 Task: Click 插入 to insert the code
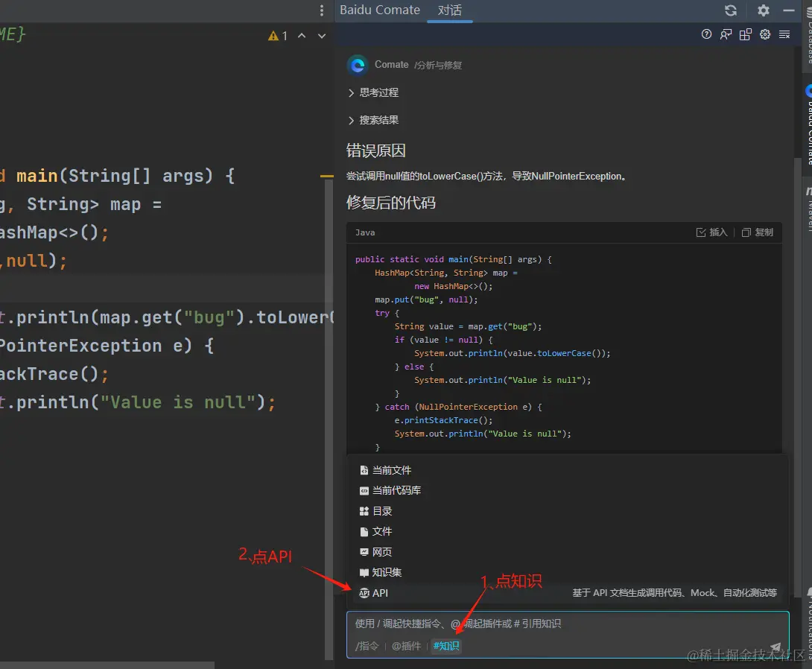(x=712, y=232)
